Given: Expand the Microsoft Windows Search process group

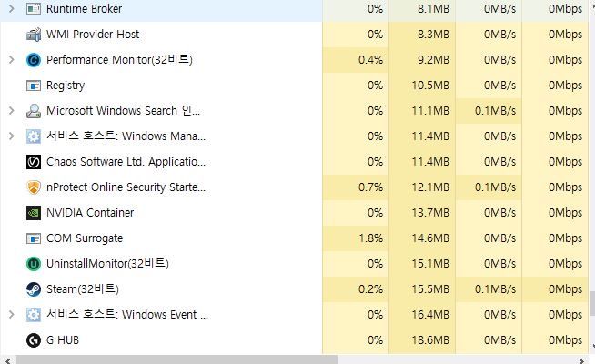Looking at the screenshot, I should pos(11,111).
